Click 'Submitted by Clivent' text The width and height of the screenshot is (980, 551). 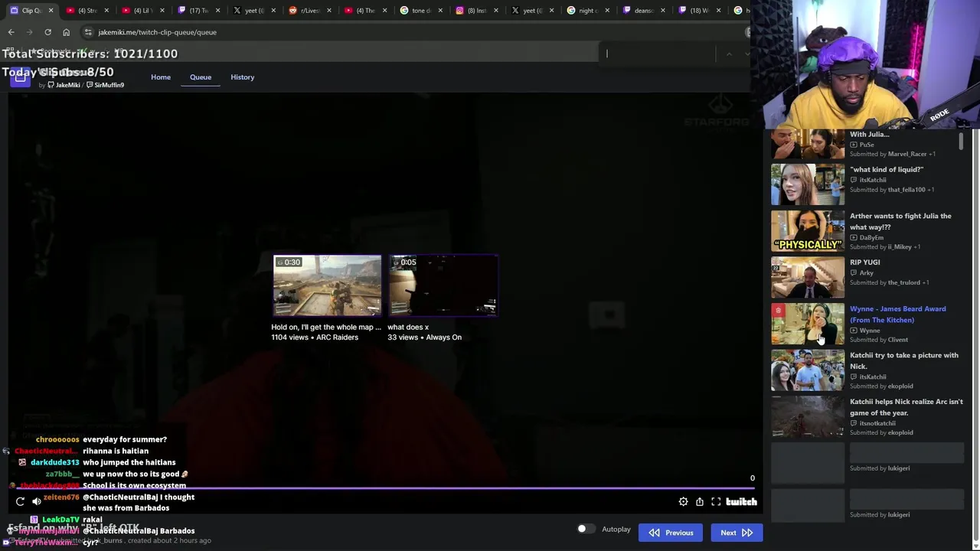pyautogui.click(x=879, y=340)
